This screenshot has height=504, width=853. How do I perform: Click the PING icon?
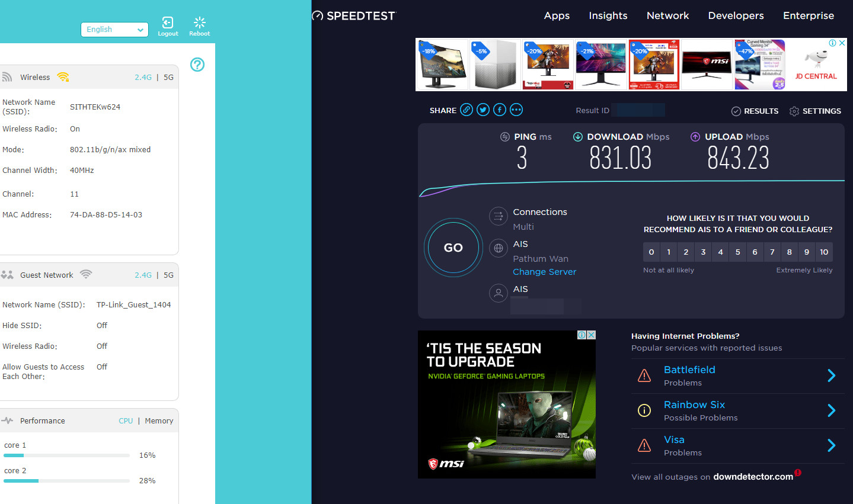click(x=505, y=137)
